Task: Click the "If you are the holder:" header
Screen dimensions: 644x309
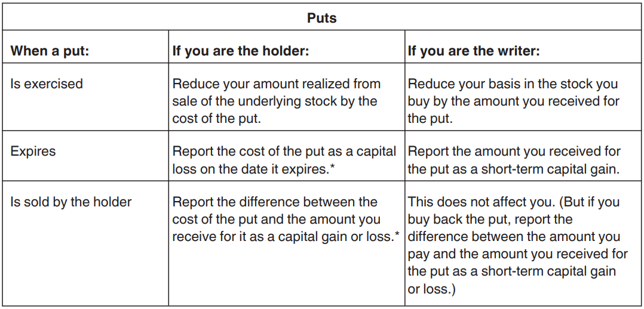Action: 240,51
